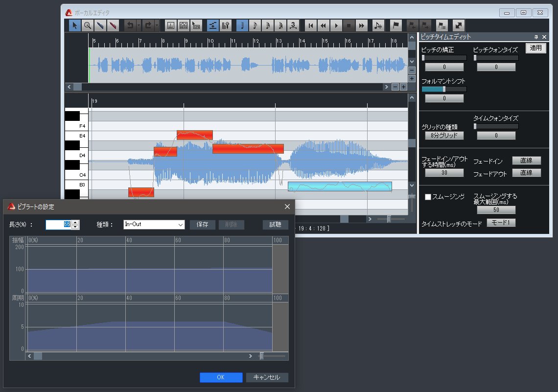The height and width of the screenshot is (392, 558).
Task: Select the magnifier zoom tool
Action: (88, 25)
